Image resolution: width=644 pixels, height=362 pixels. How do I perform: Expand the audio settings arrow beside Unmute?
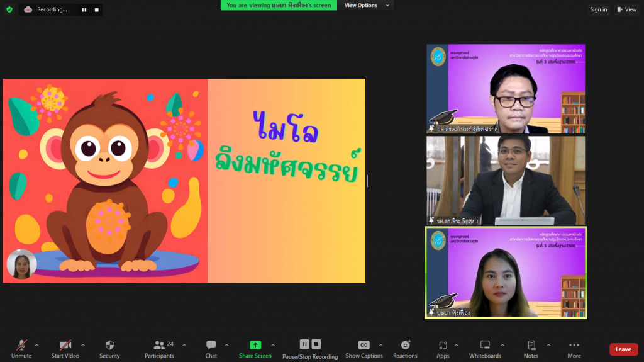pyautogui.click(x=36, y=345)
